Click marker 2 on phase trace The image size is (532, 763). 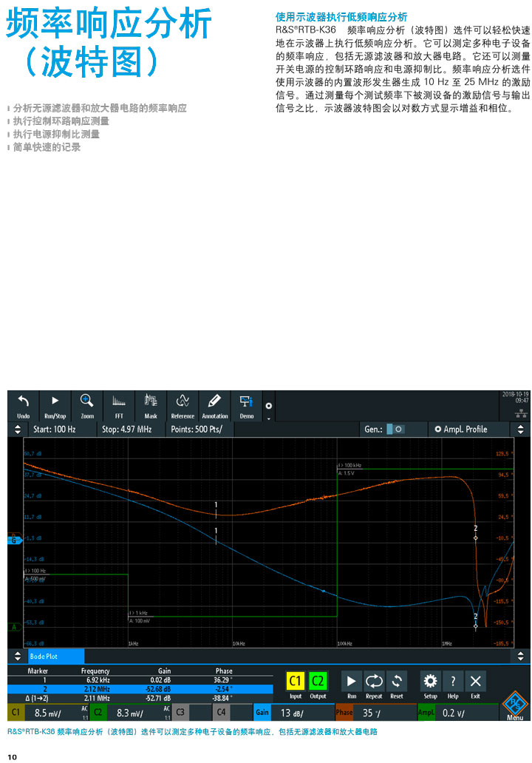476,533
